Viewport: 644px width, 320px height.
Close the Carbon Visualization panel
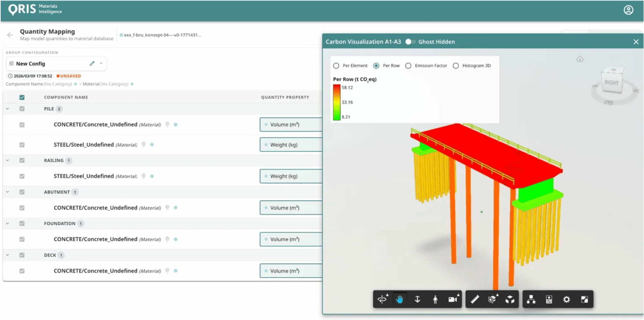pos(636,42)
